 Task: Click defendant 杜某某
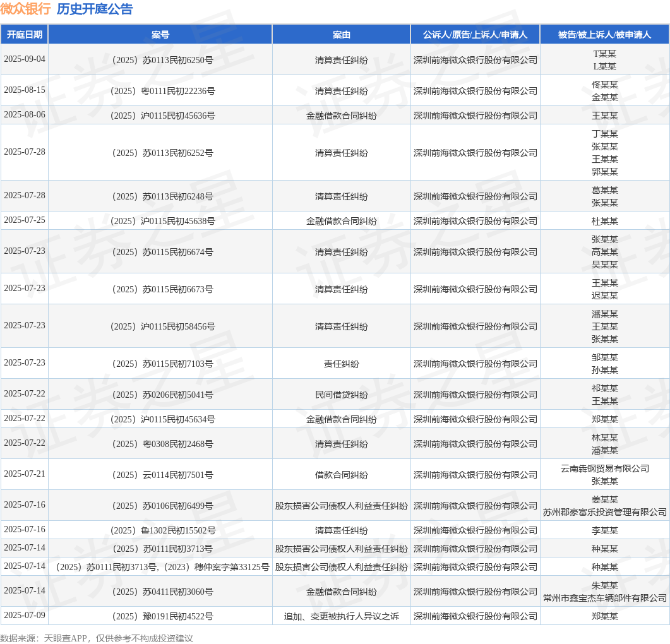[x=604, y=222]
